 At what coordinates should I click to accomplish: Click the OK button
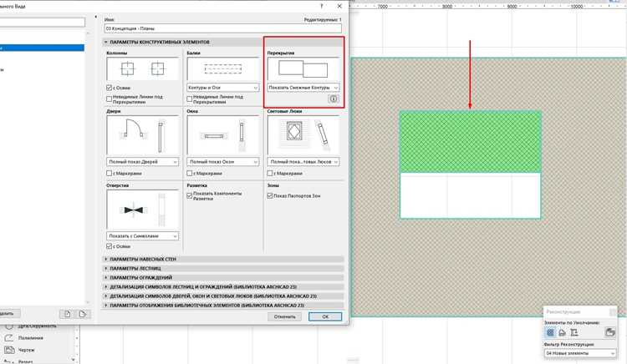tap(325, 316)
